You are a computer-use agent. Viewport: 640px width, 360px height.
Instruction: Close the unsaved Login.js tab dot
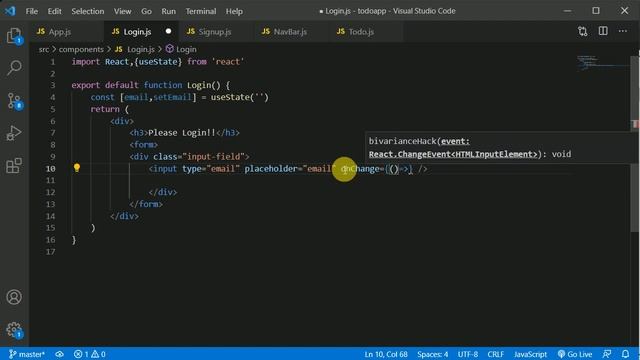[x=168, y=31]
